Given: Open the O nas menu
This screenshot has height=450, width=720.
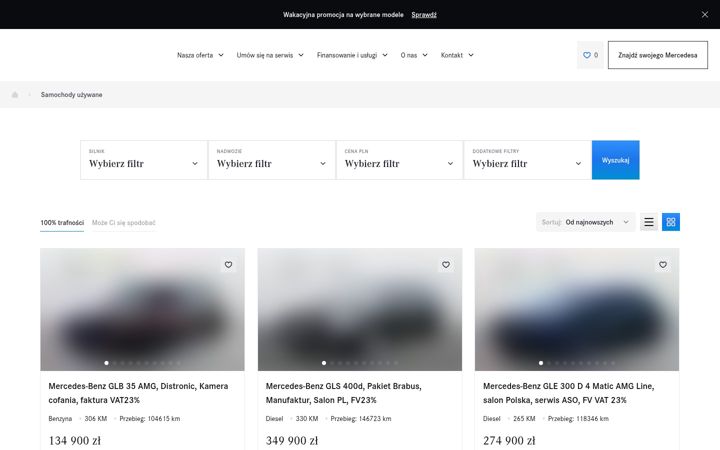Looking at the screenshot, I should point(414,55).
